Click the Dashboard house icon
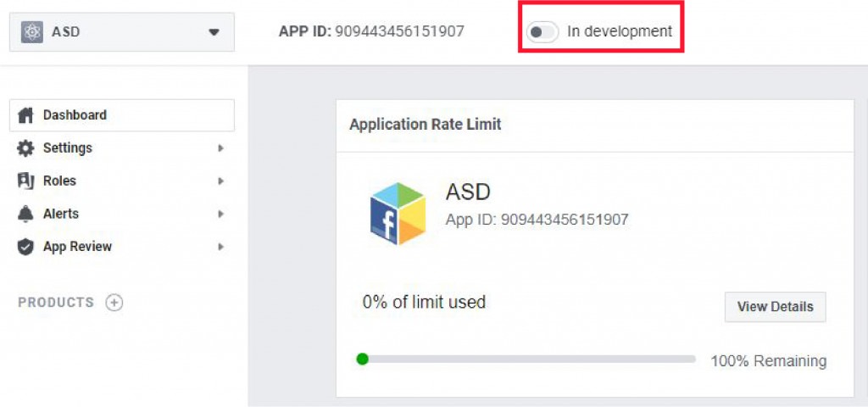The height and width of the screenshot is (407, 868). tap(25, 115)
